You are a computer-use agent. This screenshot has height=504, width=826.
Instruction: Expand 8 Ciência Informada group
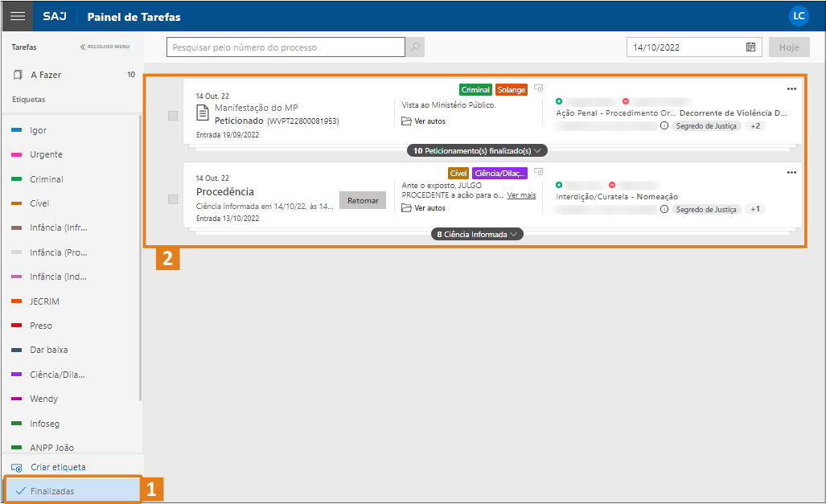coord(478,235)
